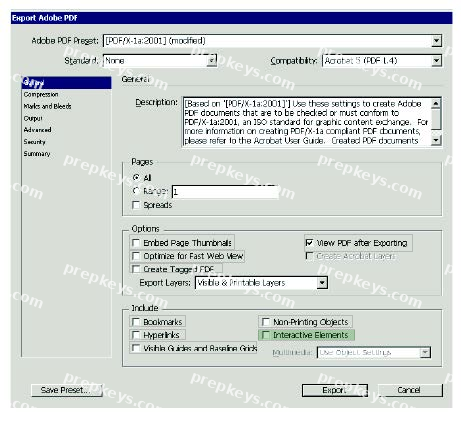This screenshot has height=421, width=461.
Task: Enable the Interactive Elements checkbox
Action: pyautogui.click(x=266, y=335)
